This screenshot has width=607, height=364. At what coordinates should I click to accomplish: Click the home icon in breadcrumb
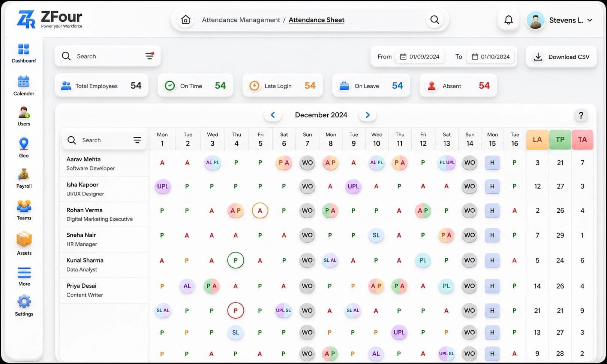(x=186, y=19)
